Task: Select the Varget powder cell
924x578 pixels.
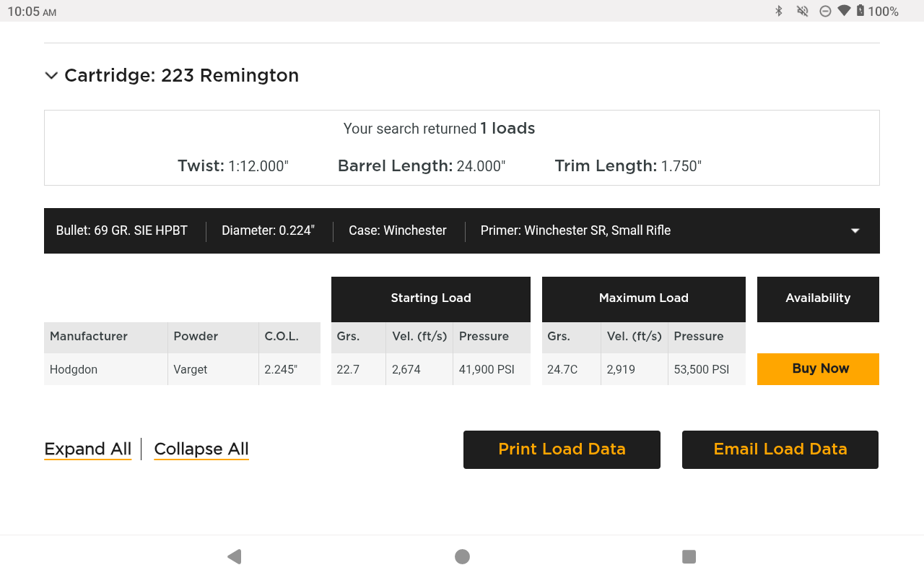Action: pos(191,369)
